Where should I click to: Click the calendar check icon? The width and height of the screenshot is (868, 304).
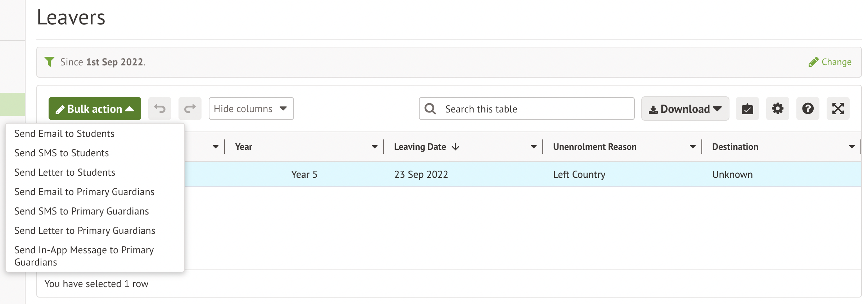coord(747,109)
